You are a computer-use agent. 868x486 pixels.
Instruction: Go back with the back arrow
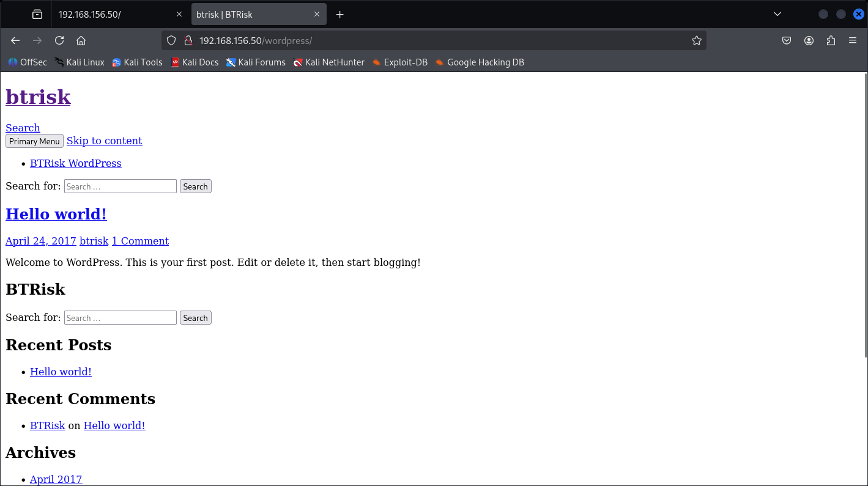15,40
